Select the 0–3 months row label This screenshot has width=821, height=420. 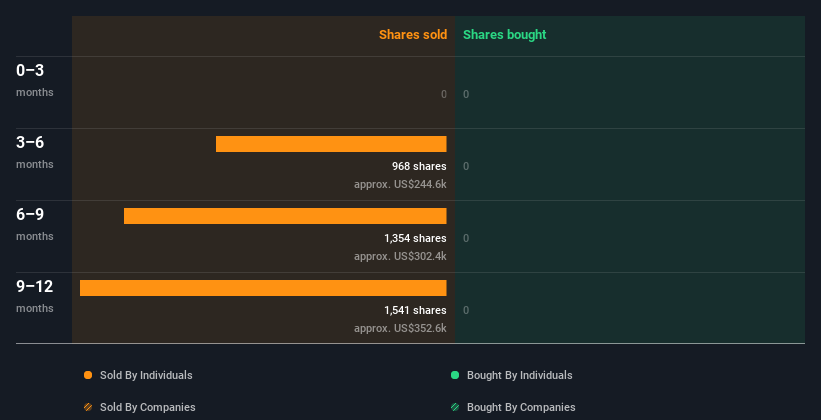coord(30,71)
